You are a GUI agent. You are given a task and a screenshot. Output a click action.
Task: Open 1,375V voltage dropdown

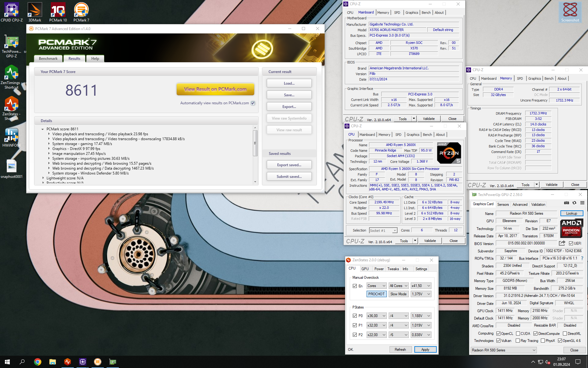pyautogui.click(x=421, y=294)
